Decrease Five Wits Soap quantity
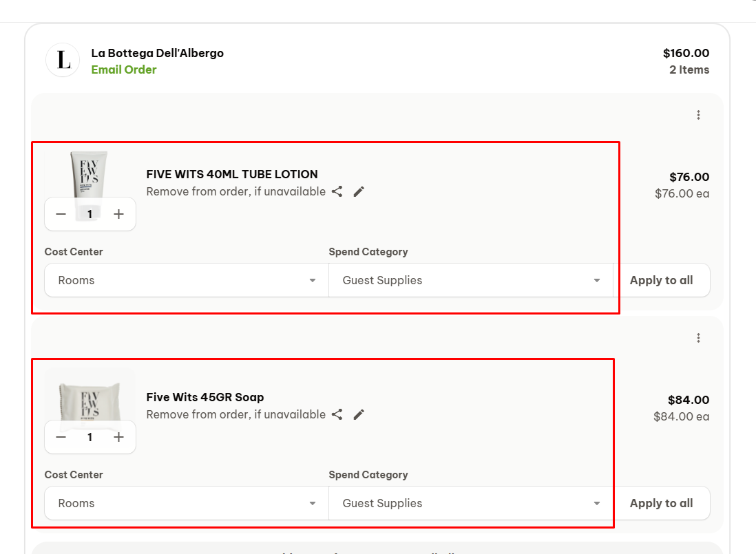The height and width of the screenshot is (554, 756). coord(61,437)
